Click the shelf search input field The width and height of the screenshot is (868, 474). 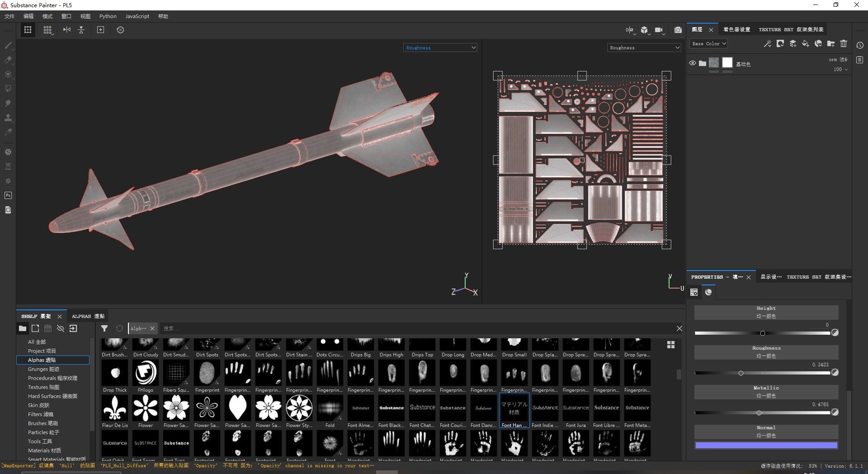[x=416, y=328]
